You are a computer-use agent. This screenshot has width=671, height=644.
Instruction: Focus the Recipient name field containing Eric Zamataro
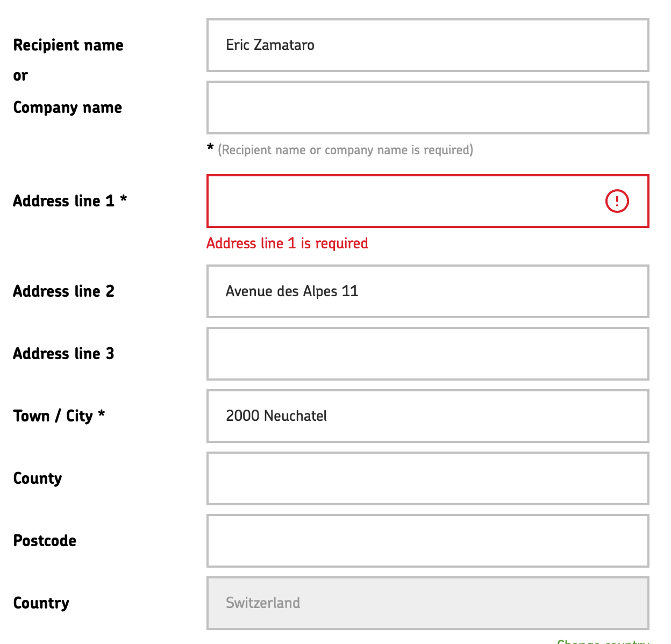tap(428, 45)
